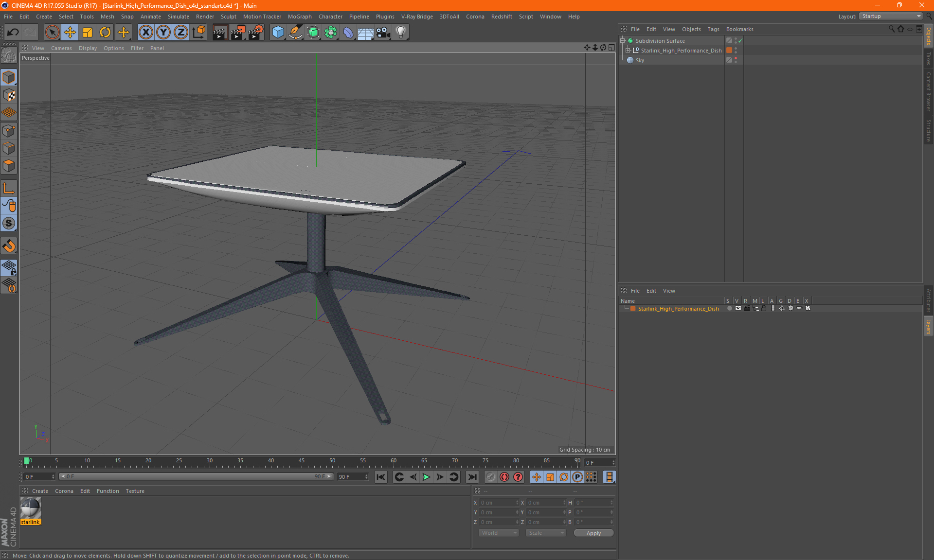Open Objects panel Bookmarks menu
This screenshot has height=560, width=934.
739,29
